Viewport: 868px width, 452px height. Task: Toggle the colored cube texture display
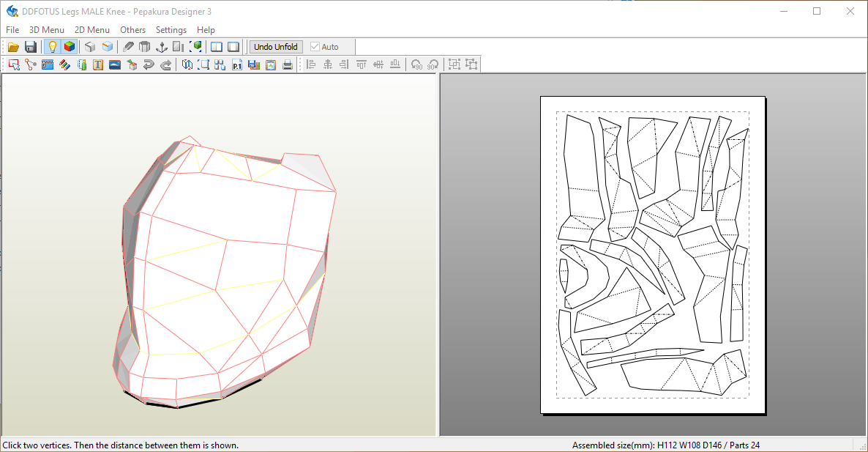click(70, 47)
